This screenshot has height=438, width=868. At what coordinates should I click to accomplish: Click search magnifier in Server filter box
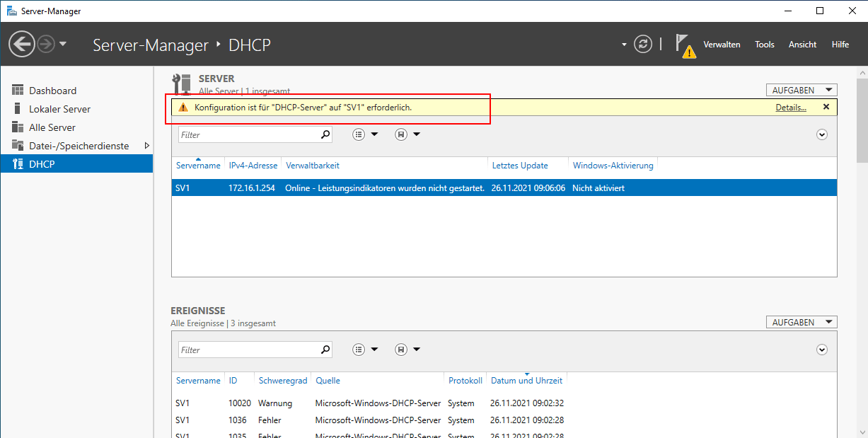pyautogui.click(x=325, y=134)
